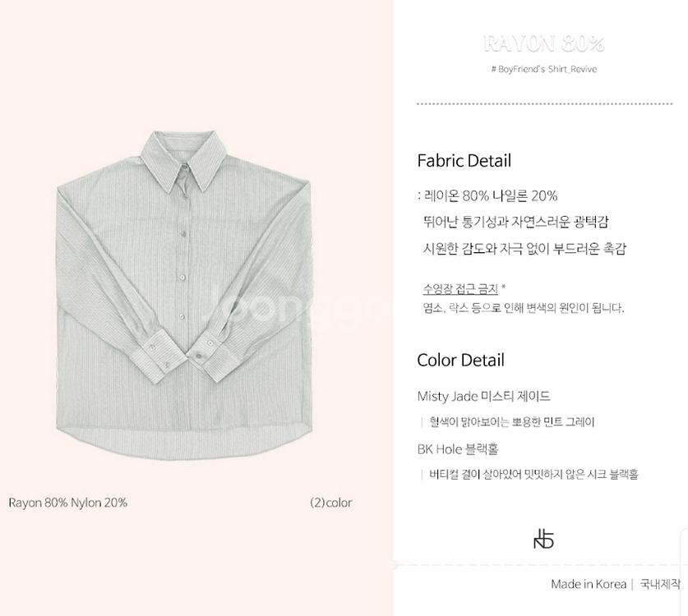688x616 pixels.
Task: Click the RAYON 80% heading
Action: pos(544,44)
